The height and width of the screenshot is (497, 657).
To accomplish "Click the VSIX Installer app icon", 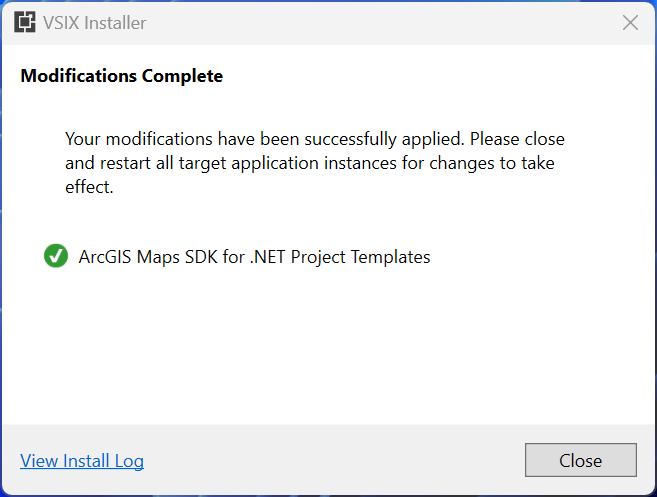I will coord(25,22).
